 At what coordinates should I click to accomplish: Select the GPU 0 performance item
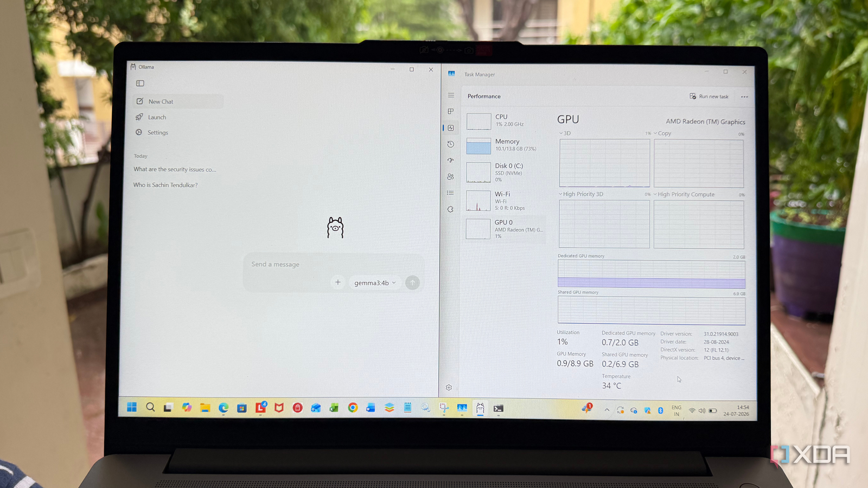pyautogui.click(x=506, y=229)
